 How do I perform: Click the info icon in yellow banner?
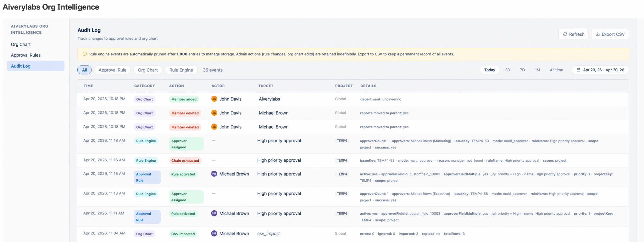point(85,54)
